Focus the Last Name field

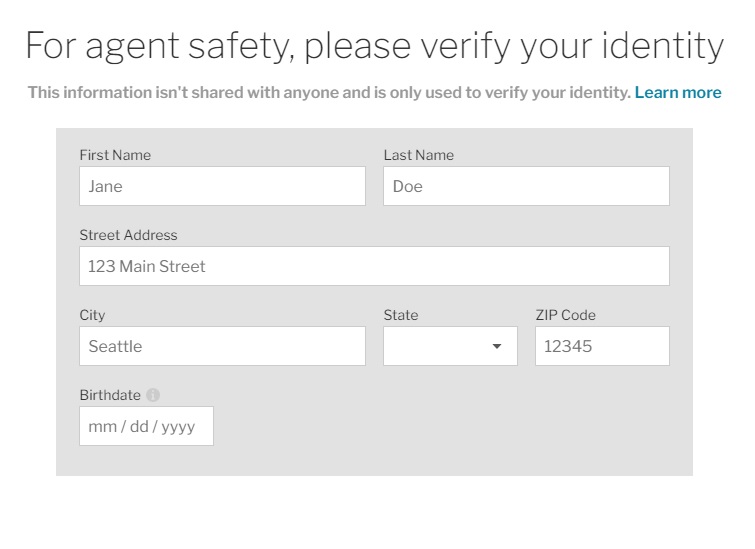(526, 186)
